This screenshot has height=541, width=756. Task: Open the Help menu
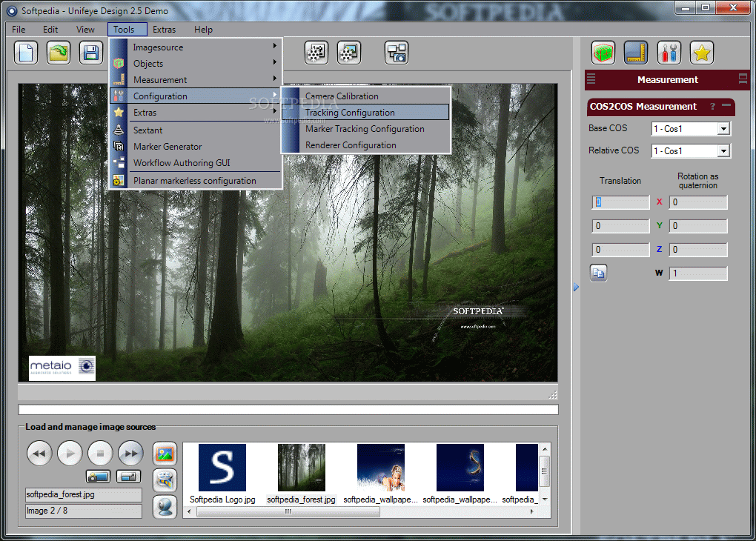pyautogui.click(x=203, y=30)
